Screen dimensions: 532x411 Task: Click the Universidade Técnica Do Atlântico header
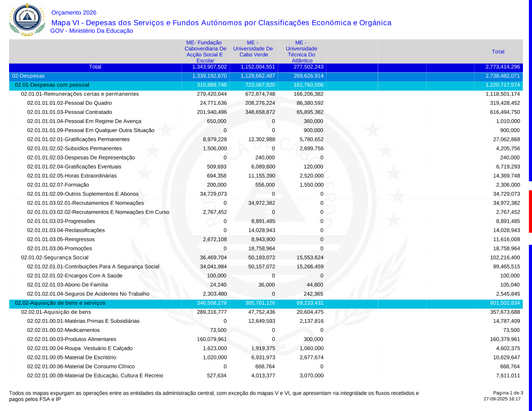tap(301, 52)
